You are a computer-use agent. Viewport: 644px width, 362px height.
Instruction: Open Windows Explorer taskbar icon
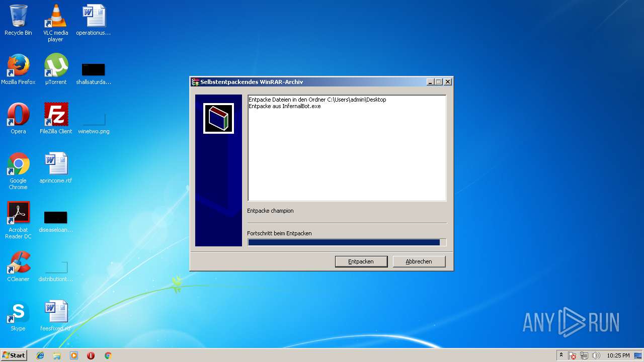(x=57, y=355)
